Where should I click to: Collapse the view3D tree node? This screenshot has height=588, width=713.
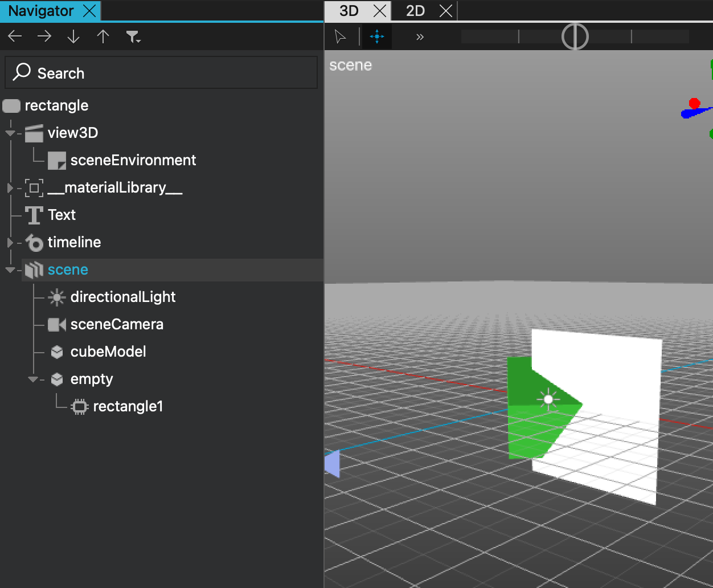tap(10, 133)
